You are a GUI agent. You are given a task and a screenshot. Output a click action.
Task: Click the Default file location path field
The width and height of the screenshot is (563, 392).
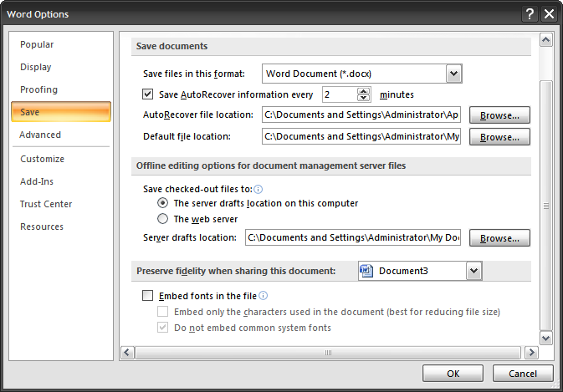tap(361, 136)
